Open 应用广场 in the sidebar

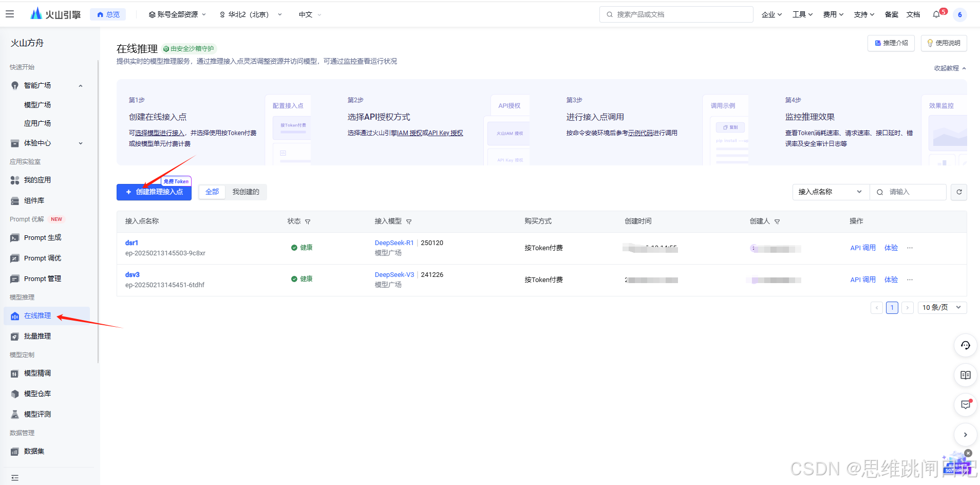coord(37,123)
